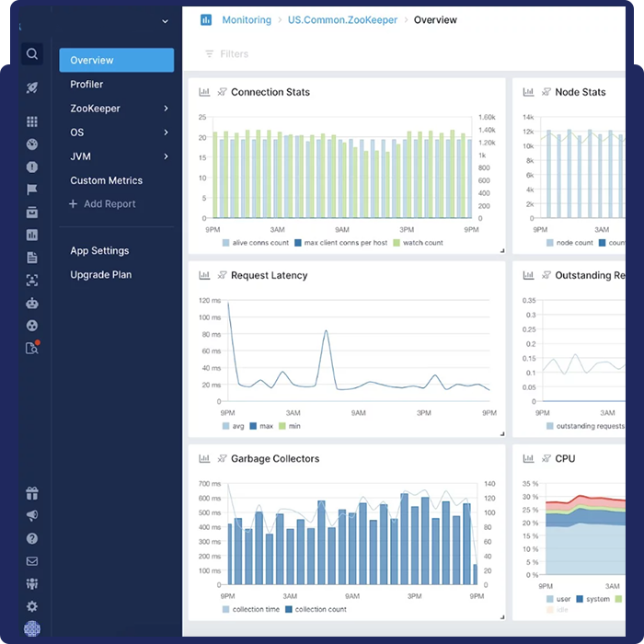
Task: Click the Monitoring breadcrumb link
Action: pos(246,20)
